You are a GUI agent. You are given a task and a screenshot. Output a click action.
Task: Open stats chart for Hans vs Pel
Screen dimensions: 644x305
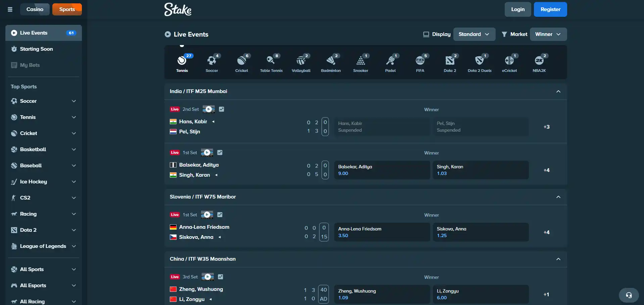[221, 109]
